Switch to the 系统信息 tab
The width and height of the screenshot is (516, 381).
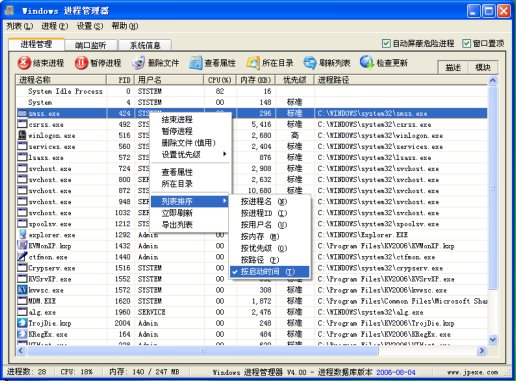[x=145, y=45]
